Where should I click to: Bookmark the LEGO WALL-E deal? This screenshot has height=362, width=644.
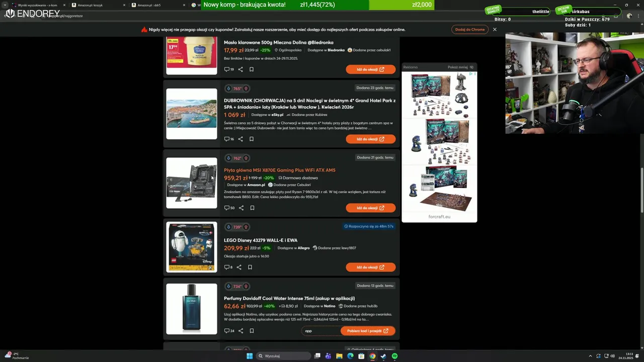[x=250, y=267]
